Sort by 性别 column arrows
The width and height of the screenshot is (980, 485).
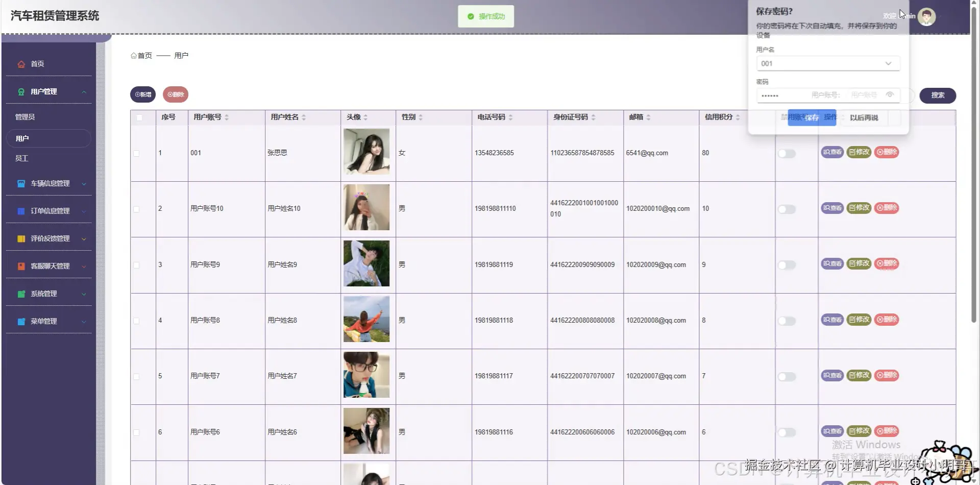click(421, 117)
